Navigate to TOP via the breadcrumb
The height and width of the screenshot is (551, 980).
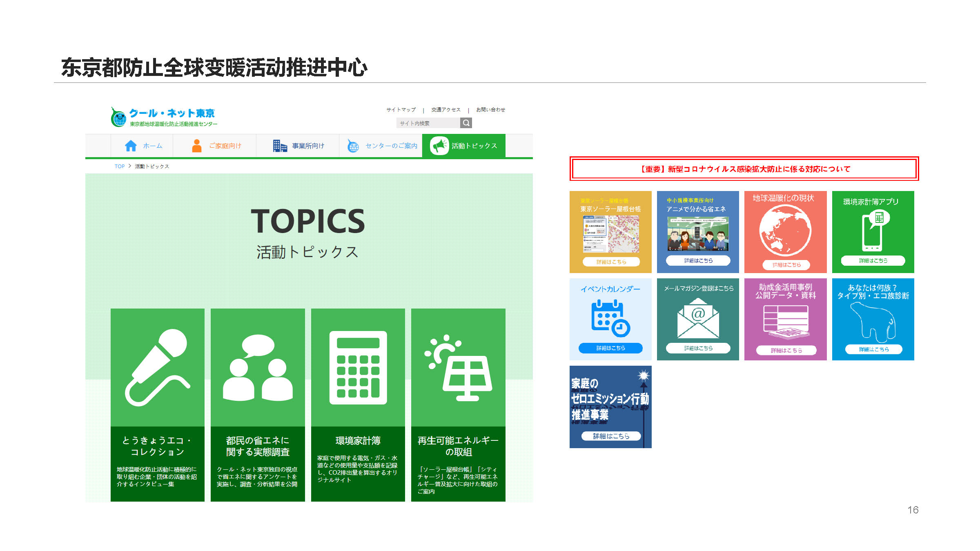click(x=119, y=166)
